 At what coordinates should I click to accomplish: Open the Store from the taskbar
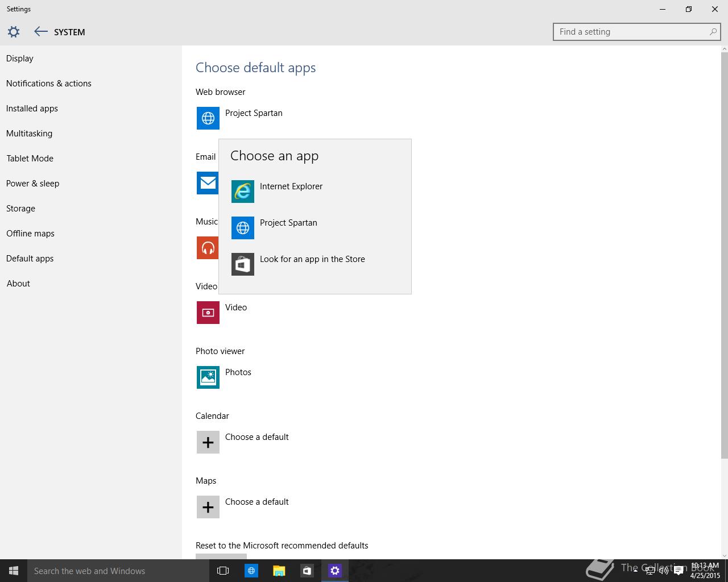click(x=307, y=571)
